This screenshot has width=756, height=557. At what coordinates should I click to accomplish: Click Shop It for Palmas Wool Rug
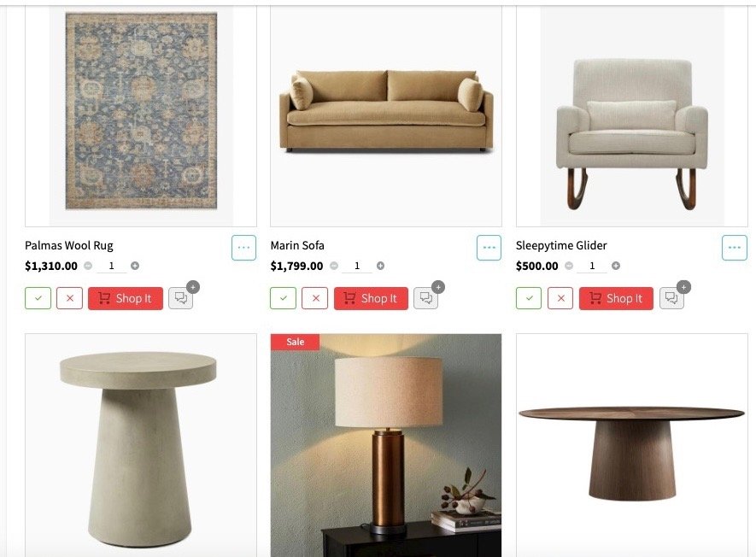(x=126, y=298)
